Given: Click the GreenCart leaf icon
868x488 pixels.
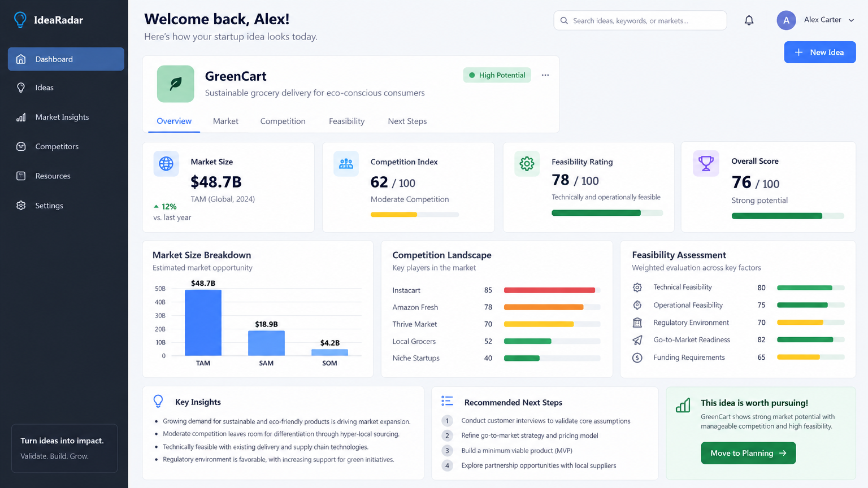Looking at the screenshot, I should click(x=176, y=84).
